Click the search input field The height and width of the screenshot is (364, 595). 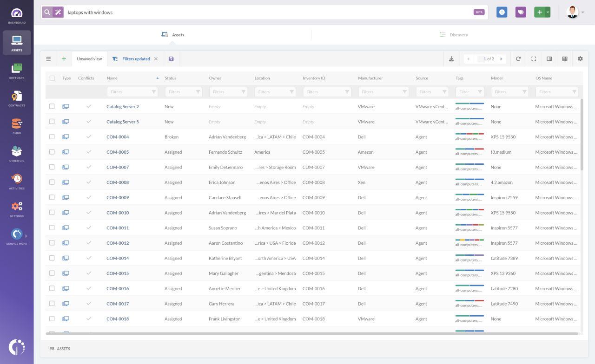269,13
